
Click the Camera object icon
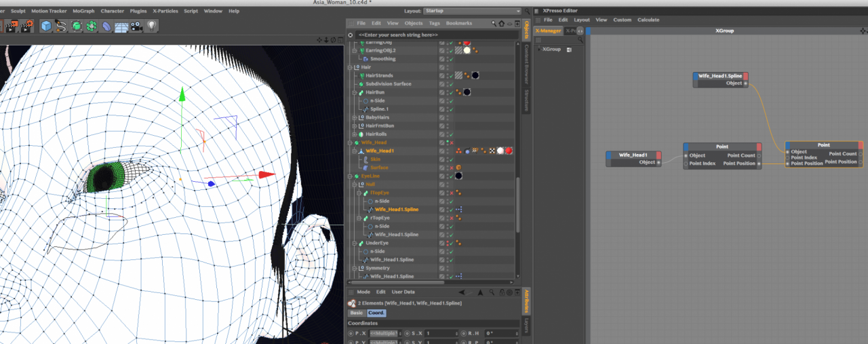point(136,26)
